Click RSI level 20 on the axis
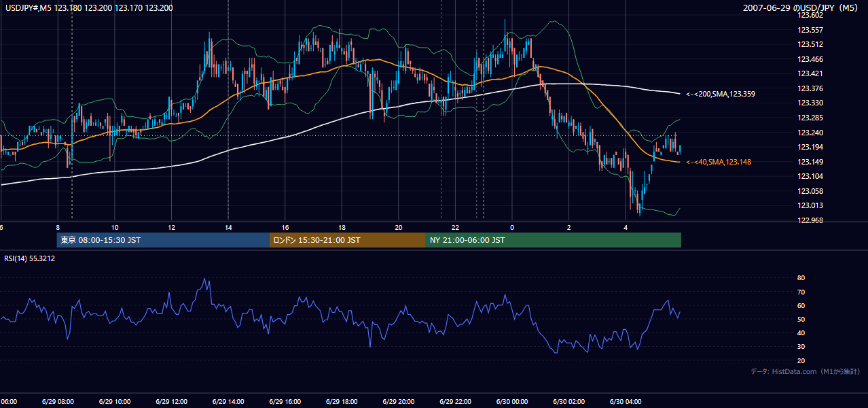Viewport: 868px width, 408px height. [x=801, y=360]
